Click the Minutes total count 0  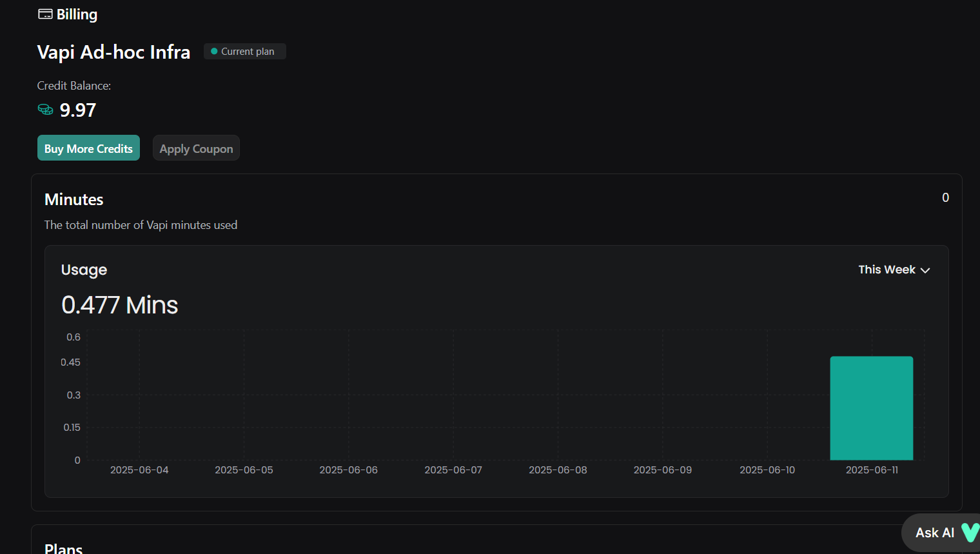tap(945, 198)
